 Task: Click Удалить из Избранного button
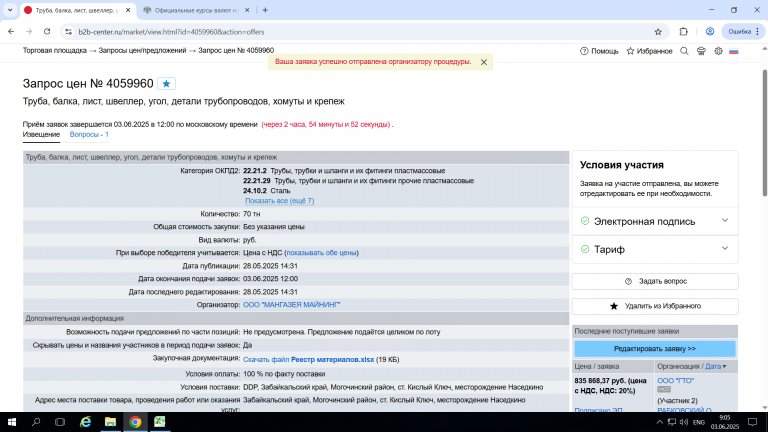[x=655, y=306]
